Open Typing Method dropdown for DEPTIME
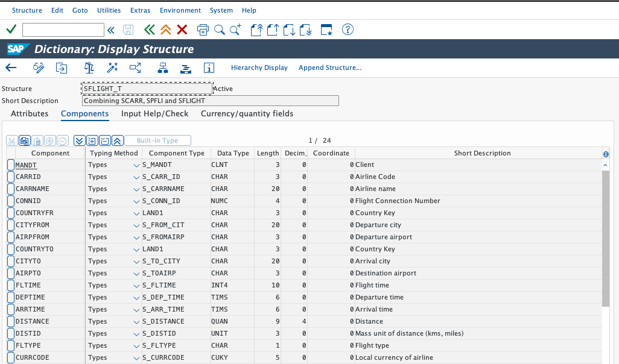This screenshot has height=364, width=619. click(x=136, y=298)
